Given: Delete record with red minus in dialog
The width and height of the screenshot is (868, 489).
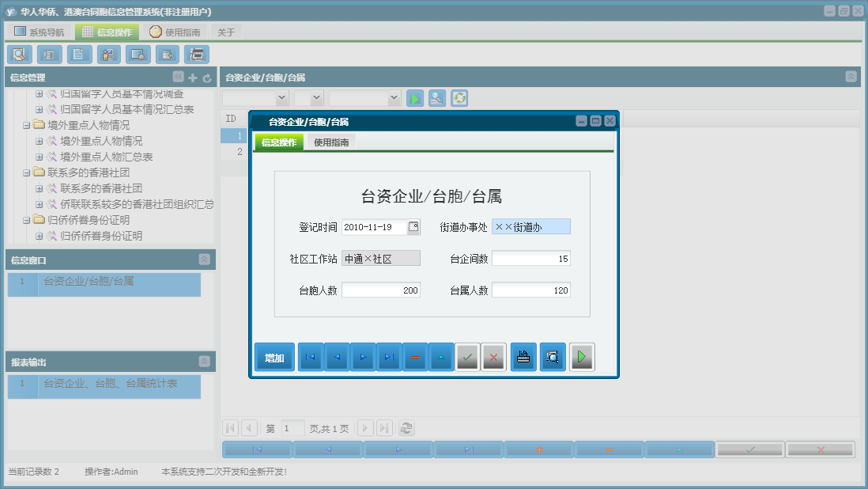Looking at the screenshot, I should point(415,357).
